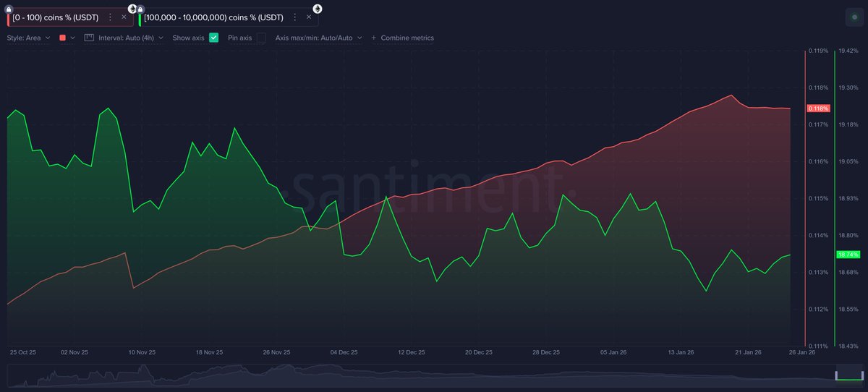Viewport: 868px width, 392px height.
Task: Click the interval ruler icon
Action: [x=90, y=37]
